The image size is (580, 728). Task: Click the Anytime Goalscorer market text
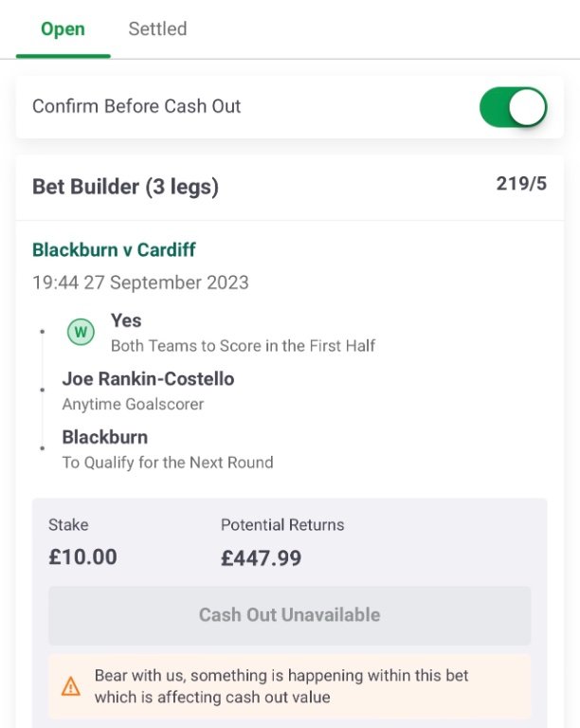pyautogui.click(x=133, y=404)
